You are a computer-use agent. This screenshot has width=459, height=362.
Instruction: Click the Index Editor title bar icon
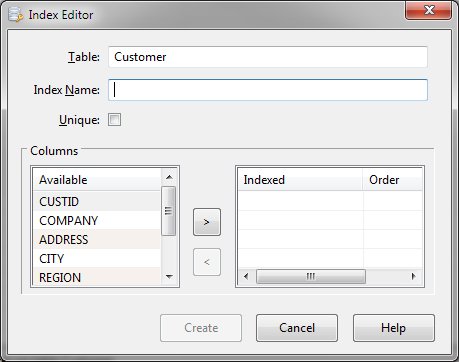(16, 15)
